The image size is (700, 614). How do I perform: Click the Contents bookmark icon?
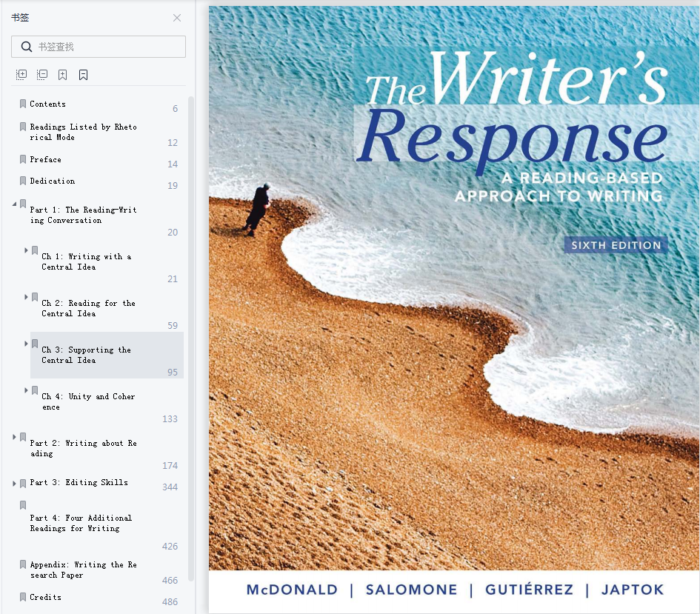23,104
